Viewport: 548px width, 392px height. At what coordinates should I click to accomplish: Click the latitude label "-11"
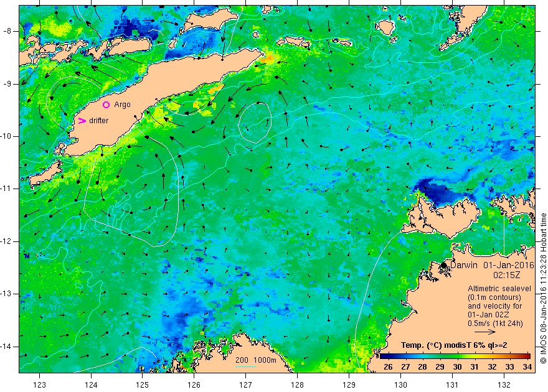click(7, 189)
